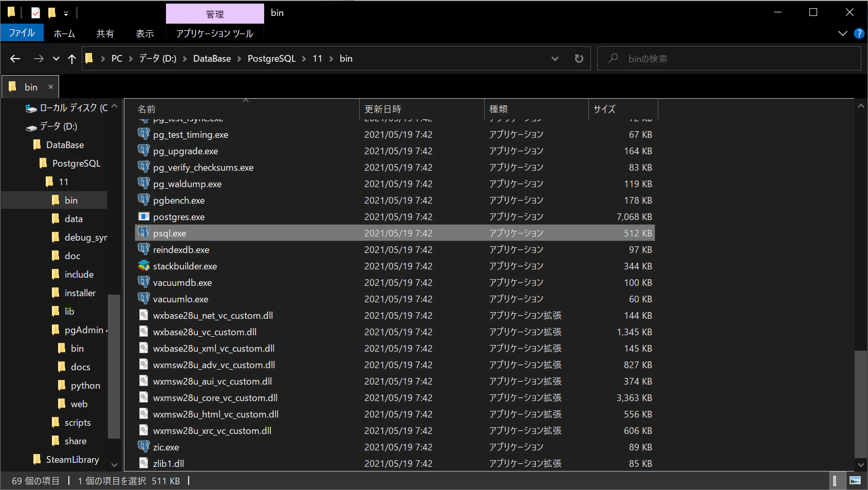Click the binの検索 search field
The height and width of the screenshot is (490, 868).
(x=729, y=59)
